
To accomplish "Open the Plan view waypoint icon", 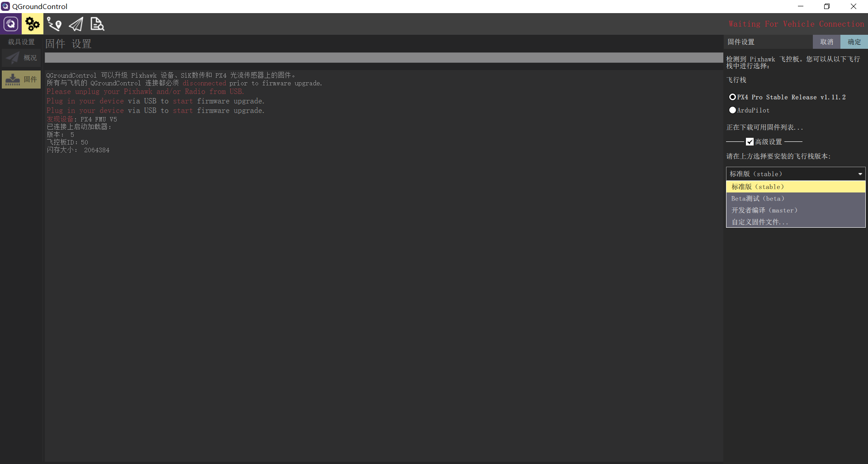I will tap(54, 24).
